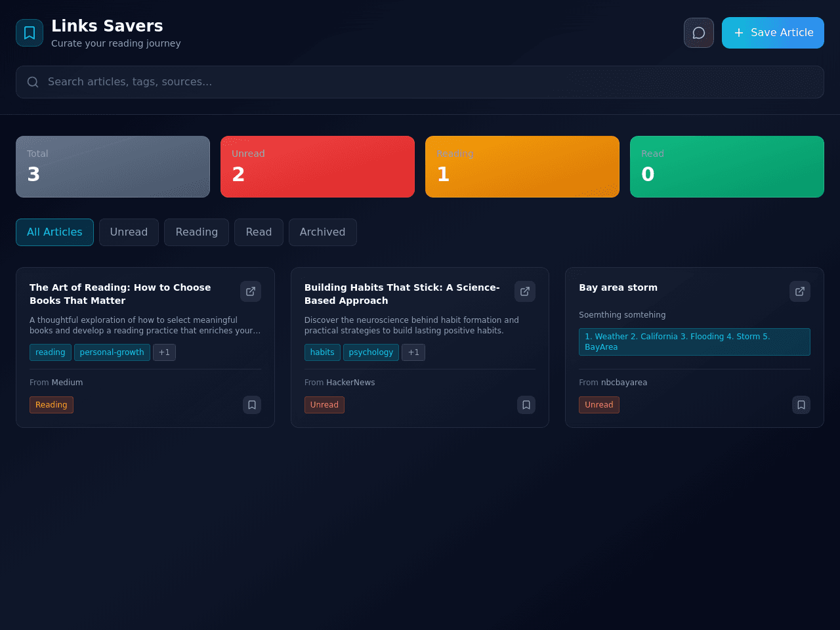The width and height of the screenshot is (840, 630).
Task: Select the red Unread stat card
Action: [318, 167]
